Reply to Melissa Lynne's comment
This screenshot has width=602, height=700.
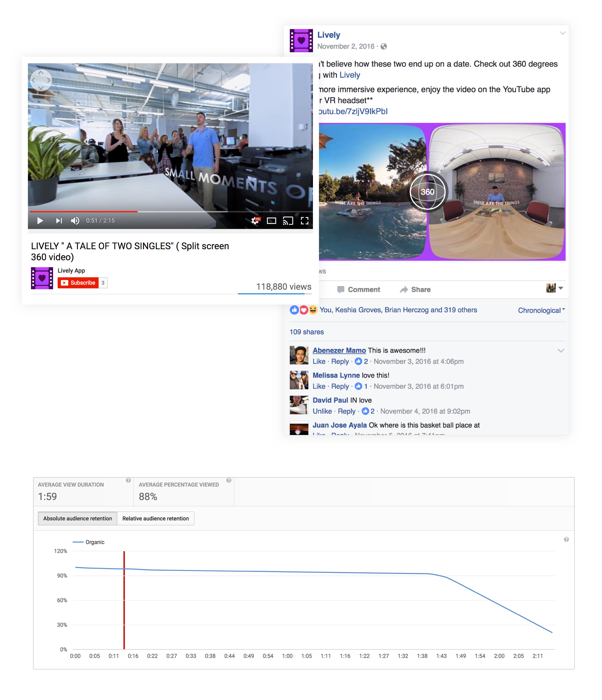(x=340, y=386)
